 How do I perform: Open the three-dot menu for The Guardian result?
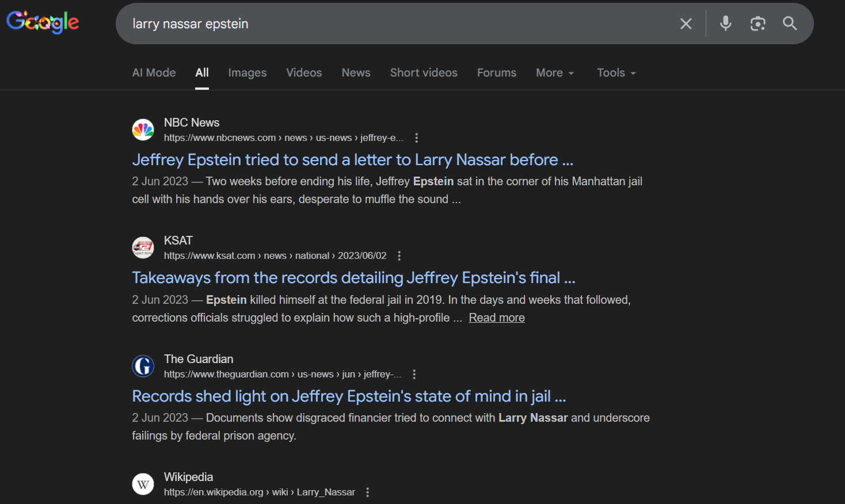pyautogui.click(x=414, y=375)
